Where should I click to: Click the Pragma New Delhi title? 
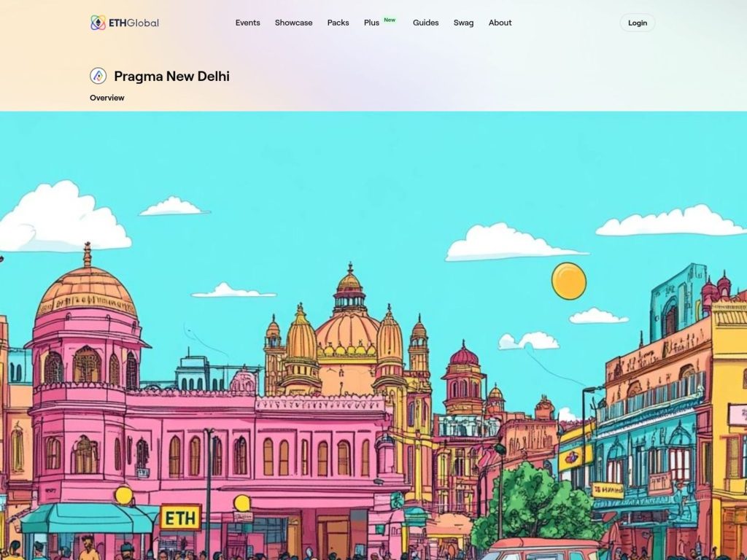coord(173,76)
